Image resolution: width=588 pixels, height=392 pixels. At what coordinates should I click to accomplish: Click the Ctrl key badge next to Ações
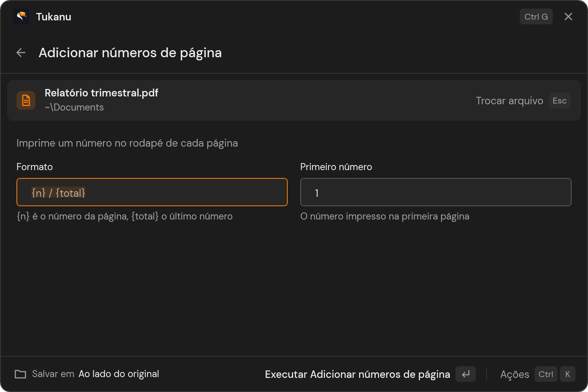[546, 374]
